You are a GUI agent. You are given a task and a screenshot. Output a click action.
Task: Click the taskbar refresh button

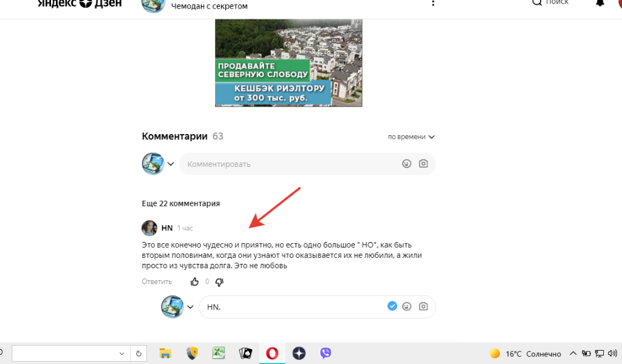click(x=138, y=354)
